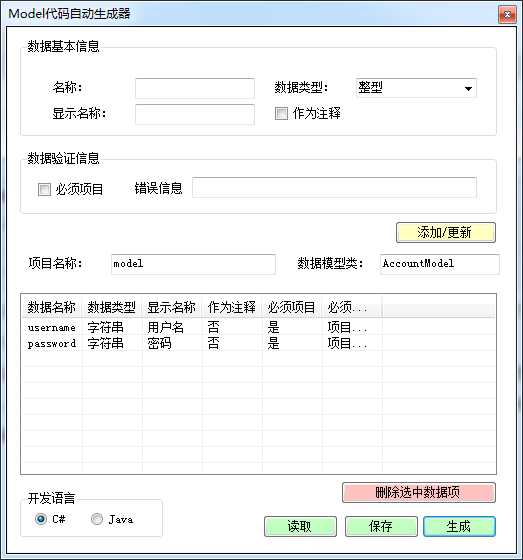The height and width of the screenshot is (560, 523).
Task: Click the 显示名称 column header
Action: click(x=172, y=307)
